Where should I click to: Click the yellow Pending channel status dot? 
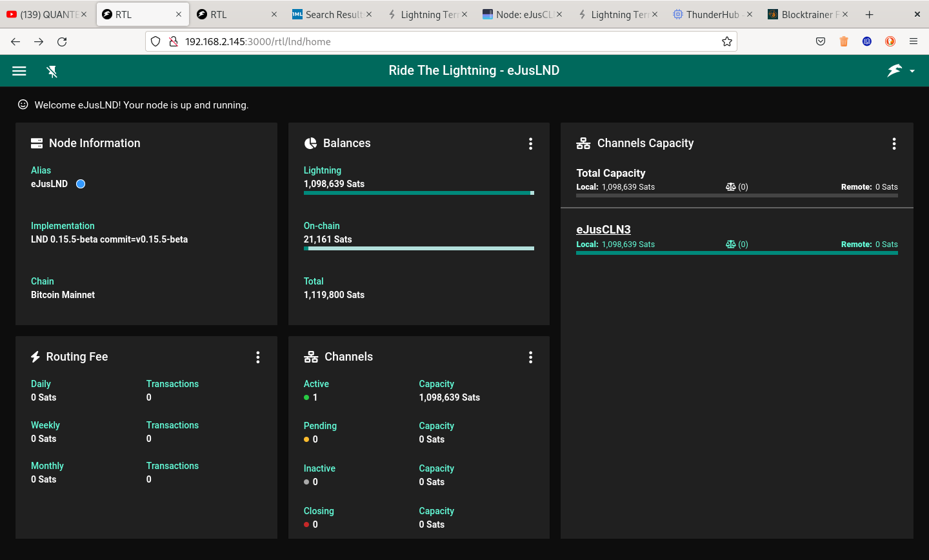pos(306,439)
